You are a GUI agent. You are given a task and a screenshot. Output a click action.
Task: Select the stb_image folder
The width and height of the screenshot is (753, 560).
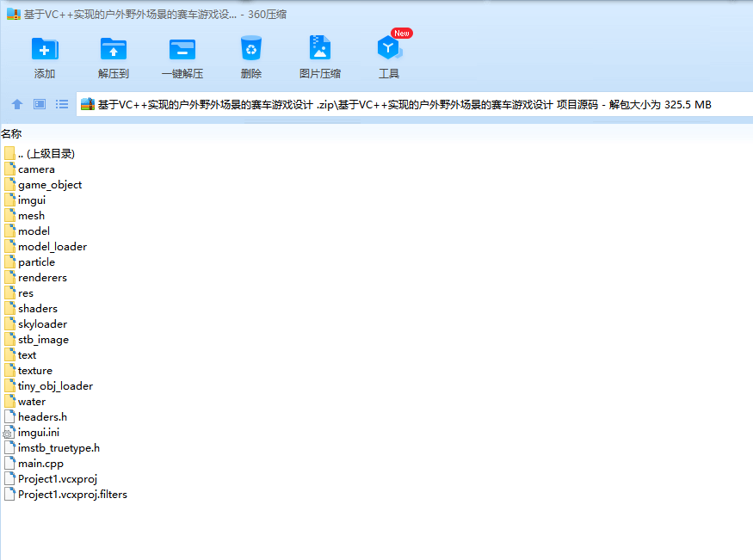[x=37, y=340]
